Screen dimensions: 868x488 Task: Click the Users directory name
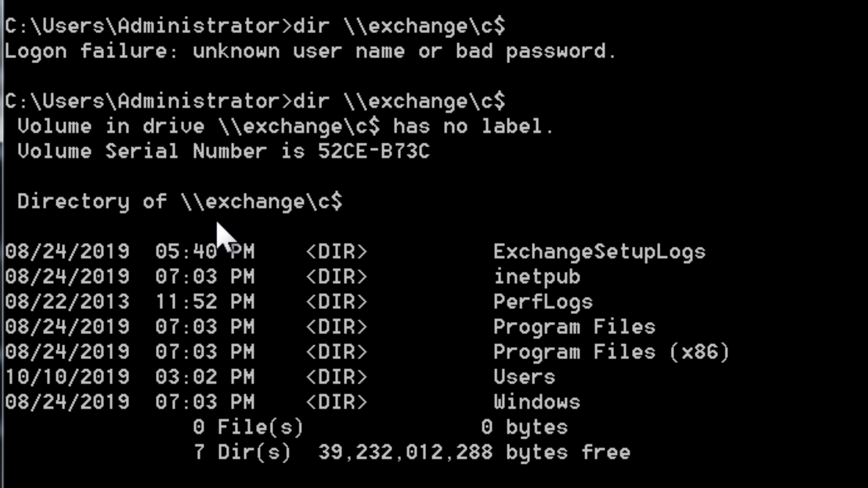click(524, 377)
